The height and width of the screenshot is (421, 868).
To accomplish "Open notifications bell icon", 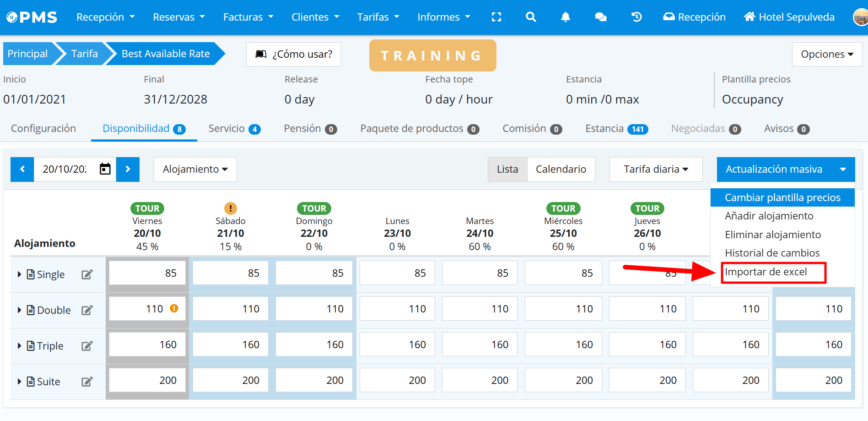I will pyautogui.click(x=566, y=17).
